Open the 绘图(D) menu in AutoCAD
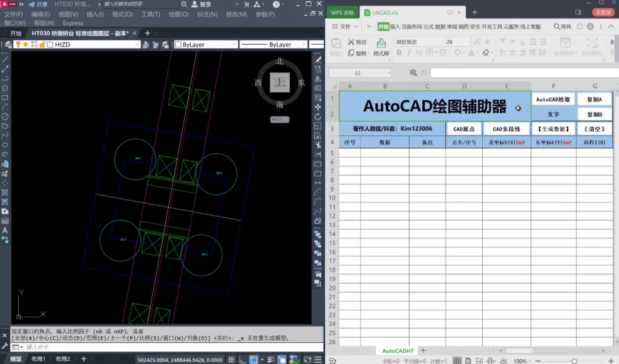 [178, 14]
